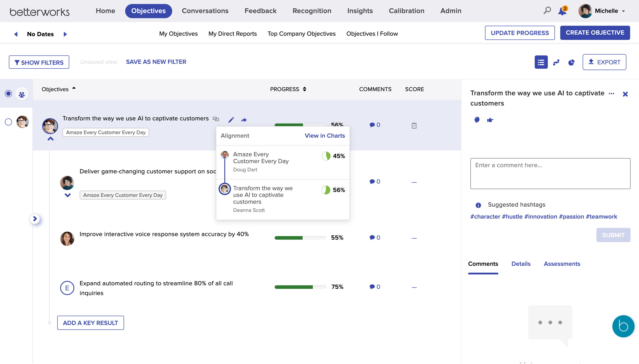Open the Admin nav item
This screenshot has width=639, height=364.
451,11
